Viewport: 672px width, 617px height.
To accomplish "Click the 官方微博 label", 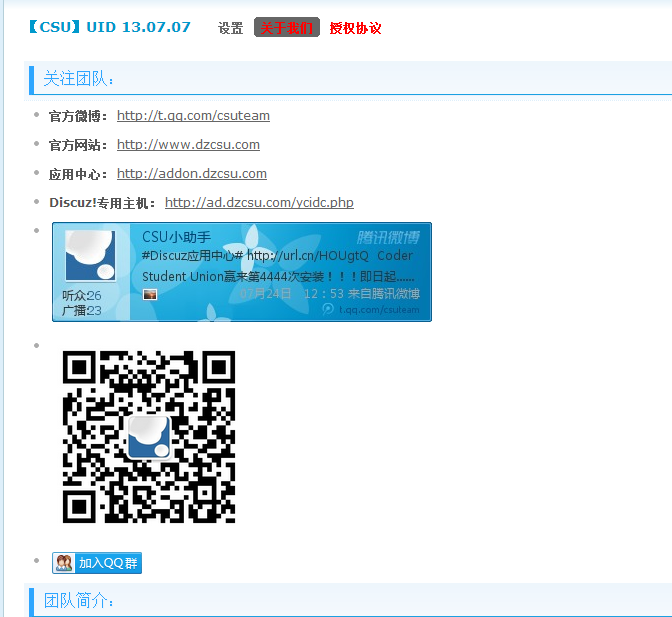I will (x=78, y=116).
